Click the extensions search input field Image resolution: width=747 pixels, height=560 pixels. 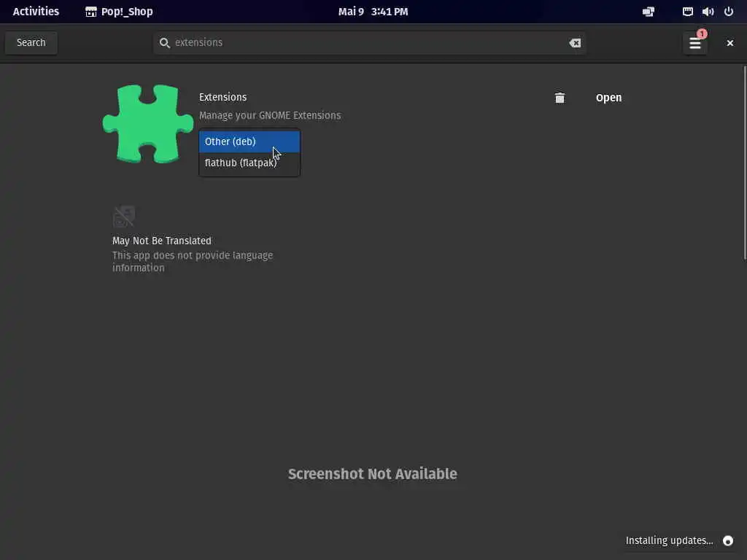369,43
